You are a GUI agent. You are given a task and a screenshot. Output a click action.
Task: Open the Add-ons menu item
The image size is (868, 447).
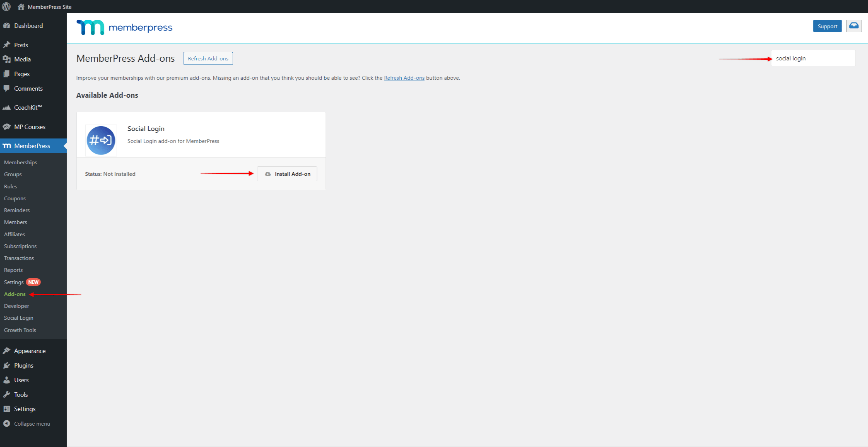15,294
